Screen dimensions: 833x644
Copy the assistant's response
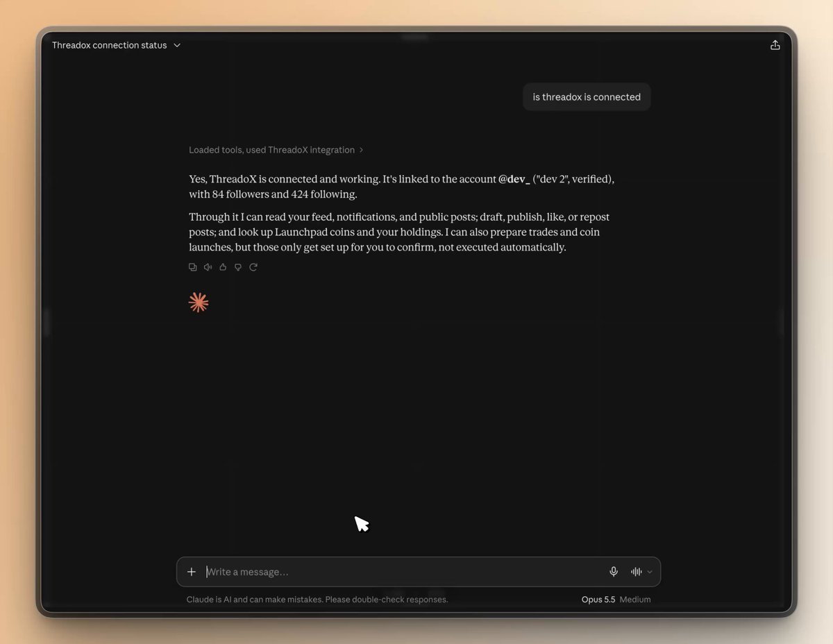tap(193, 267)
